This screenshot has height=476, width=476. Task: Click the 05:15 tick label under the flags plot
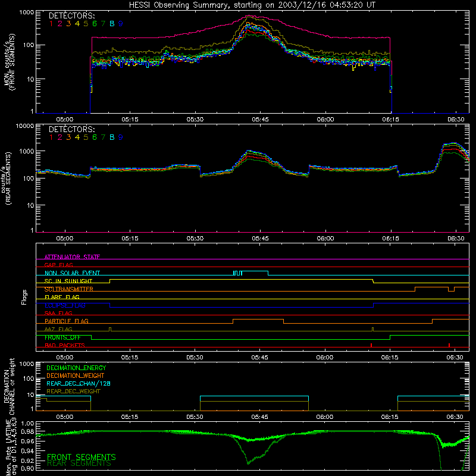130,358
